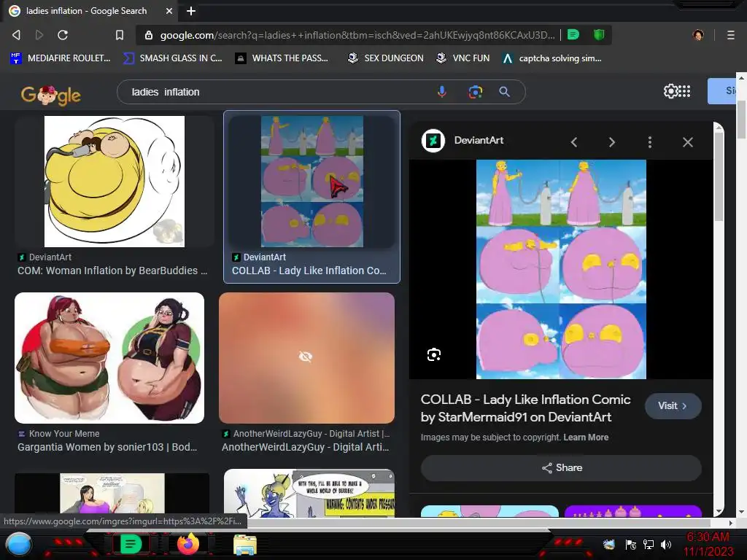This screenshot has height=560, width=747.
Task: Click the green chat app taskbar icon
Action: click(x=131, y=544)
